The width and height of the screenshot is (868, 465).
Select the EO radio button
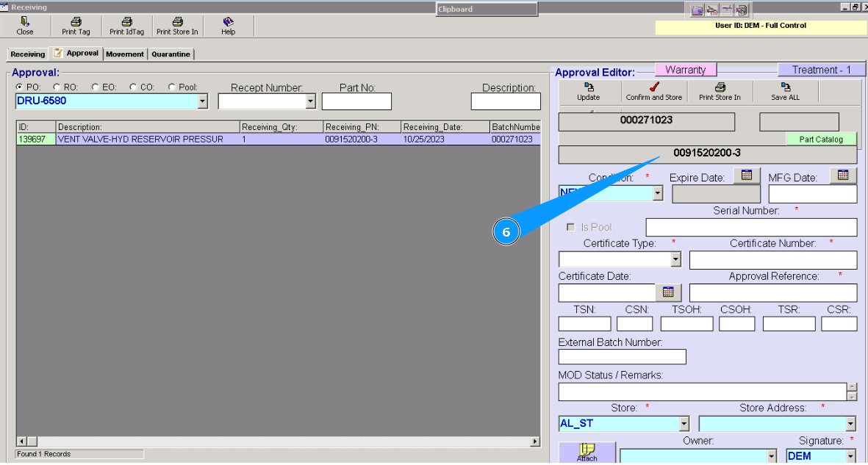(96, 87)
